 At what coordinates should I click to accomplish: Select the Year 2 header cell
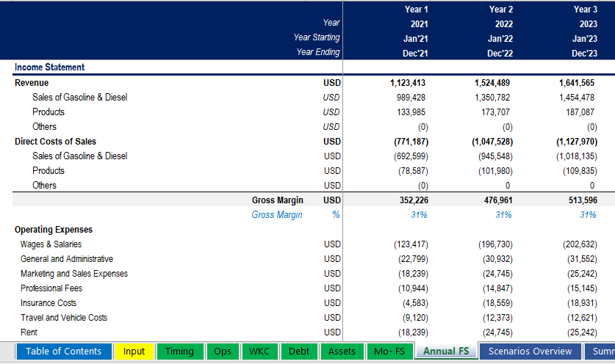[501, 9]
